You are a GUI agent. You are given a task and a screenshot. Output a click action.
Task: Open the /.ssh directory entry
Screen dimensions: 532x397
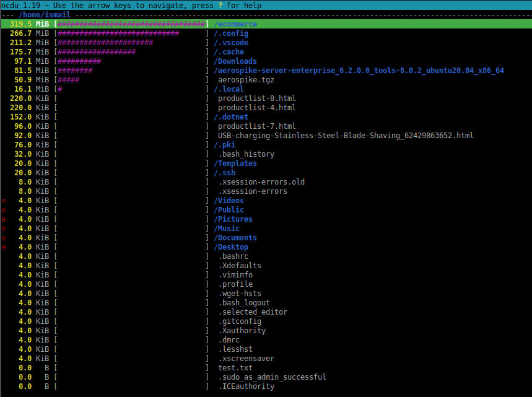[224, 173]
